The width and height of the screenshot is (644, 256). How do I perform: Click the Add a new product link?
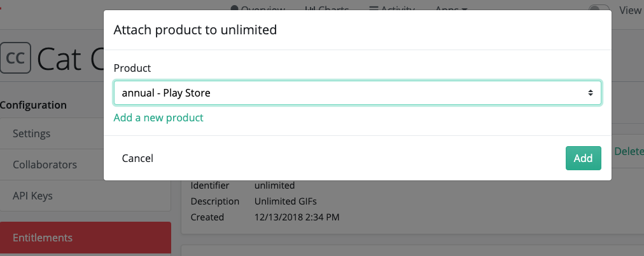(x=158, y=118)
